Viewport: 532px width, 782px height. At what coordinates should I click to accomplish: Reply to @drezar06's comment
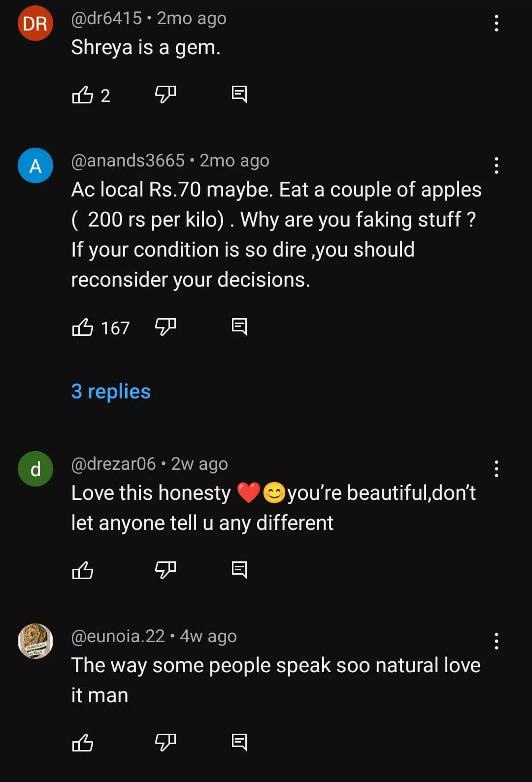click(239, 569)
